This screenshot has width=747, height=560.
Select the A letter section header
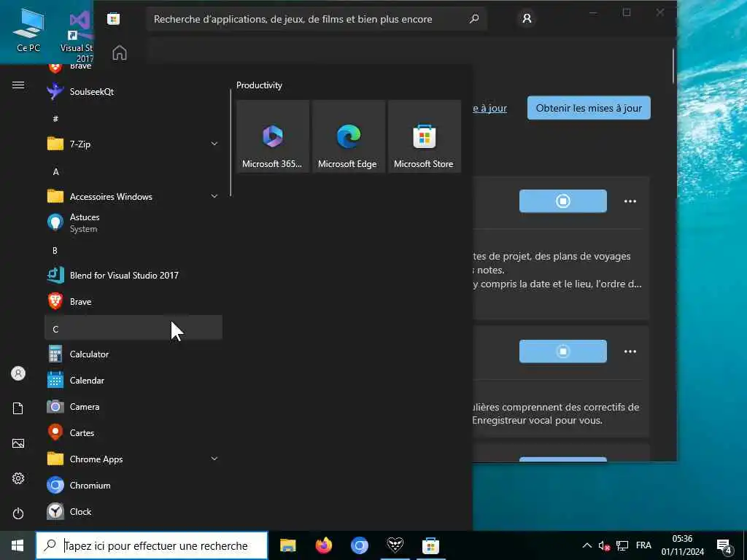133,171
